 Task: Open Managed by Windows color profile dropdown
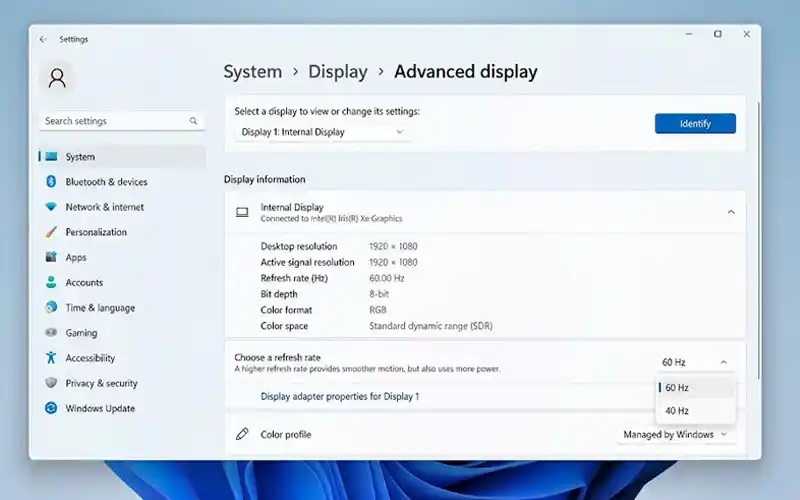click(676, 435)
